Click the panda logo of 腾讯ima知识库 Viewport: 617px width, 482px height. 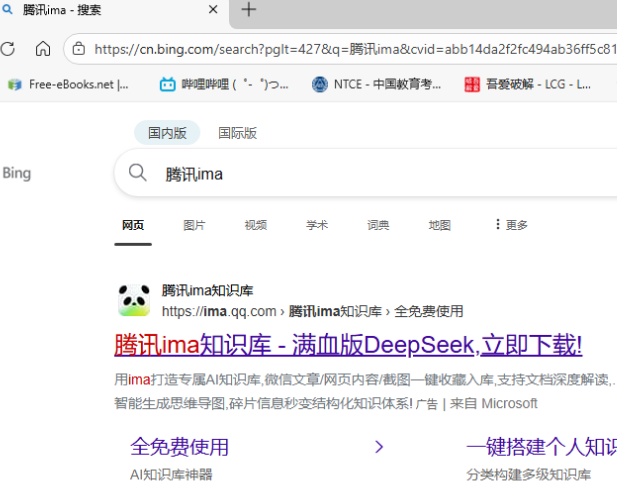(x=134, y=300)
